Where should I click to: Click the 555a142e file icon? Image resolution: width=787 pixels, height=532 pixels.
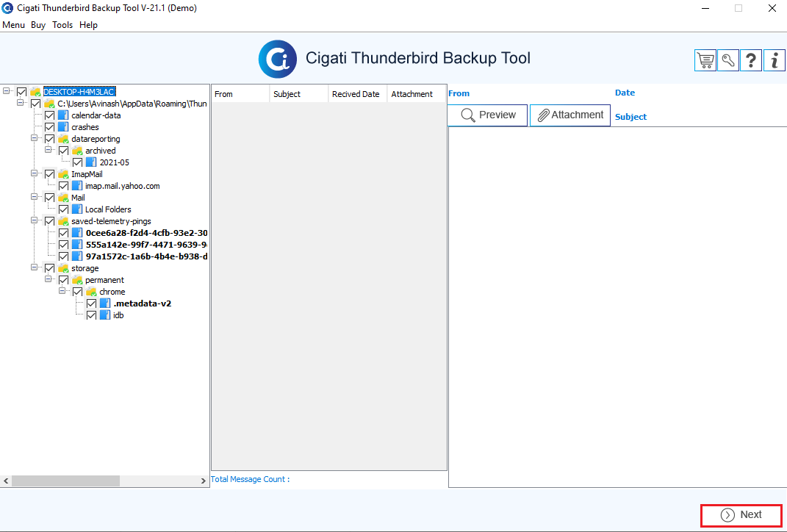click(x=77, y=245)
